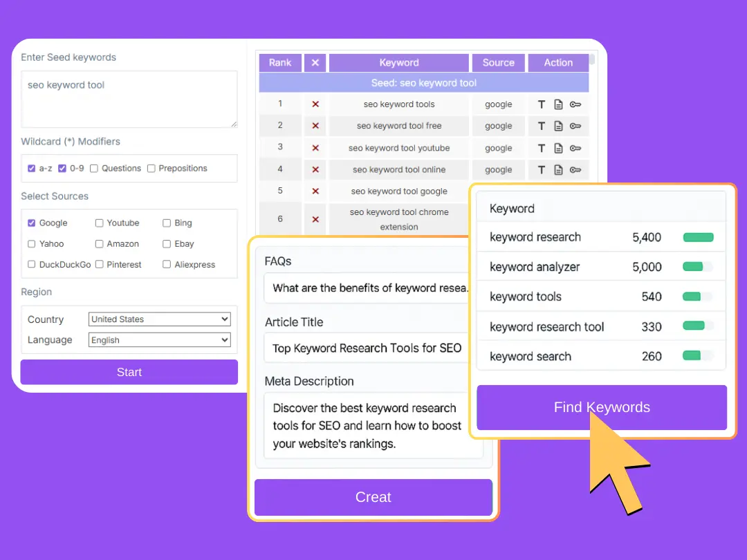Uncheck the a-z wildcard modifier
The image size is (747, 560).
(x=32, y=168)
